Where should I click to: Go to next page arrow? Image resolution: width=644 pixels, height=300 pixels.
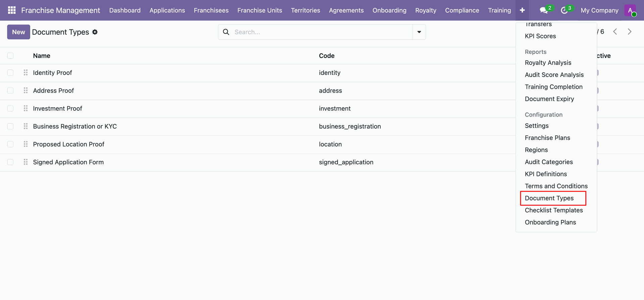pos(630,32)
